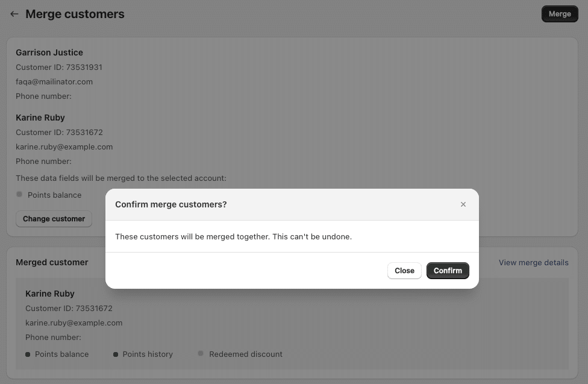Image resolution: width=588 pixels, height=384 pixels.
Task: Click the Points history label
Action: 148,354
